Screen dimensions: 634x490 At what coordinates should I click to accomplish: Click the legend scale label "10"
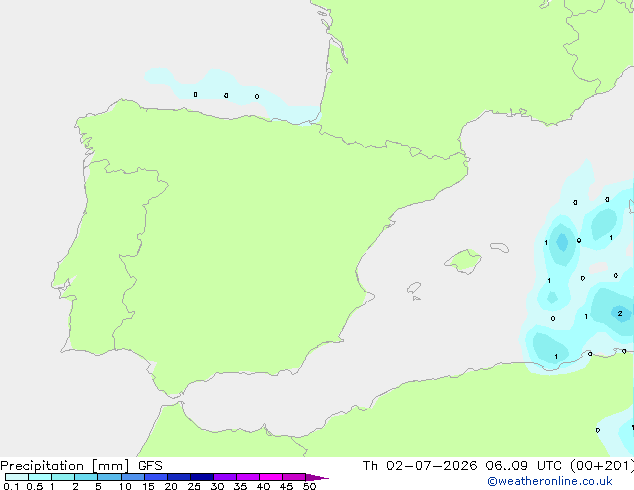coord(125,486)
